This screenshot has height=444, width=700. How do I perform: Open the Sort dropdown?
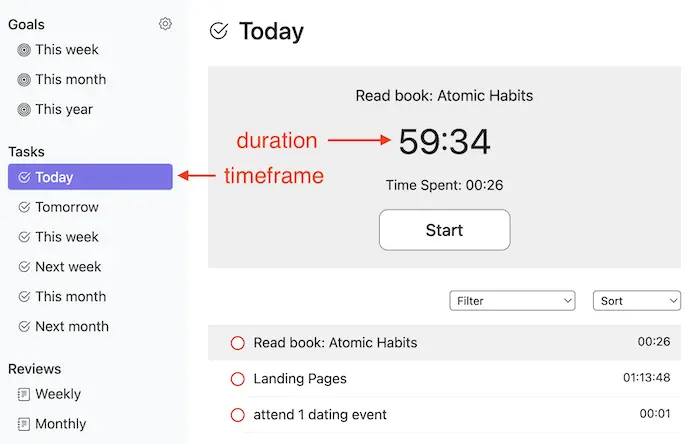(636, 301)
